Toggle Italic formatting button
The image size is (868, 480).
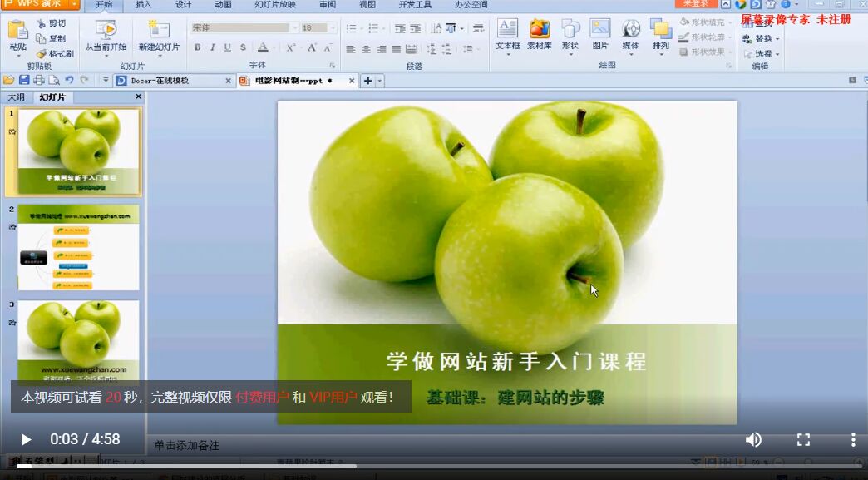[x=213, y=47]
